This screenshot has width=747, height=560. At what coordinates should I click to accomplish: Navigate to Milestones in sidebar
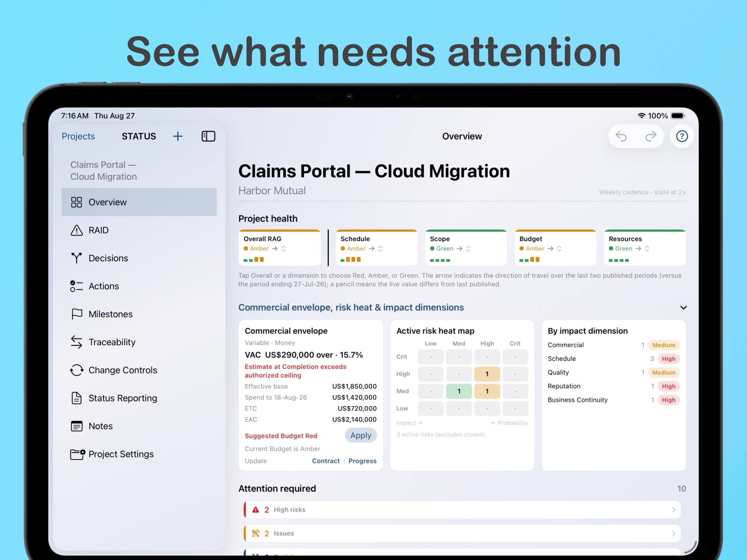(x=139, y=314)
